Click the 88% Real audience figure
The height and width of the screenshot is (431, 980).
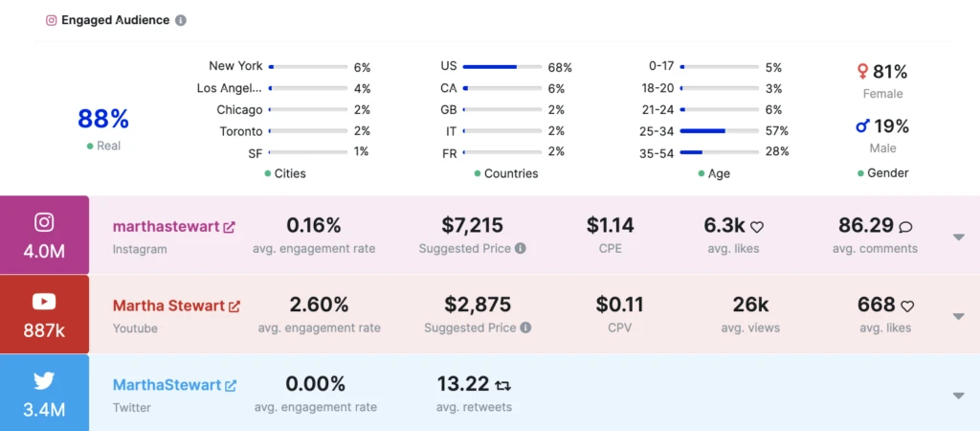pyautogui.click(x=102, y=119)
